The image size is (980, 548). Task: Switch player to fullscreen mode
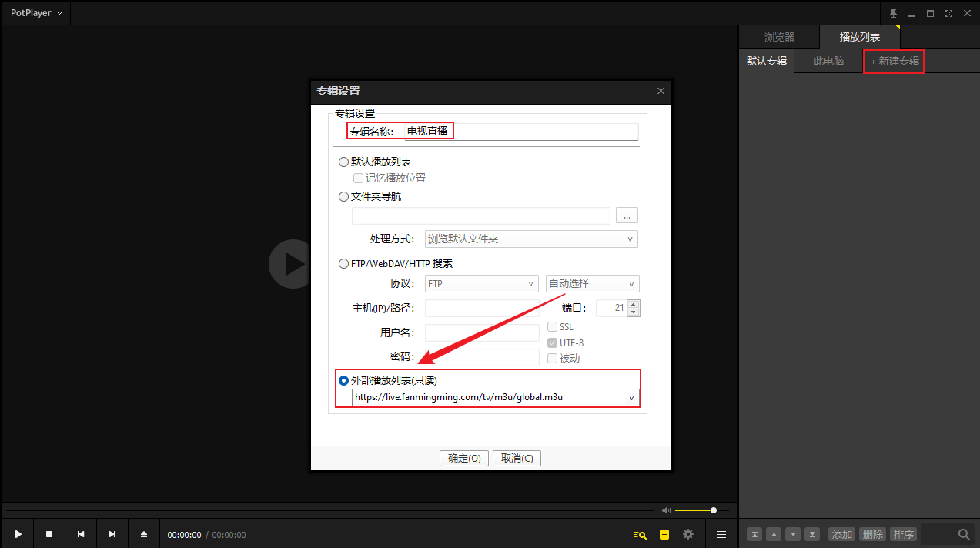tap(948, 13)
